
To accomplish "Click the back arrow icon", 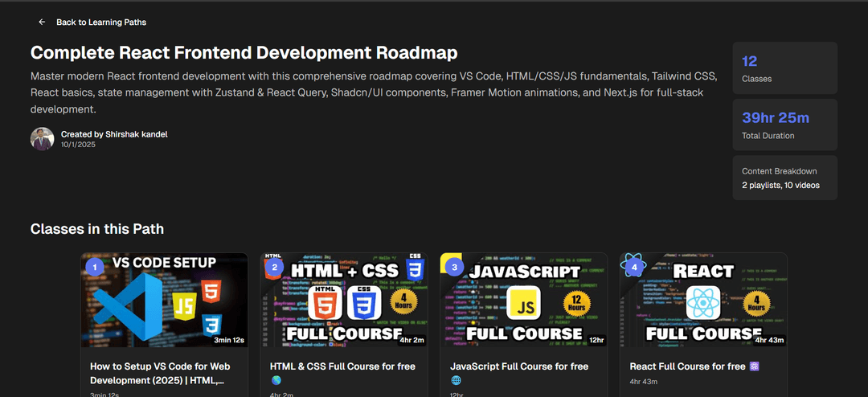I will 42,23.
